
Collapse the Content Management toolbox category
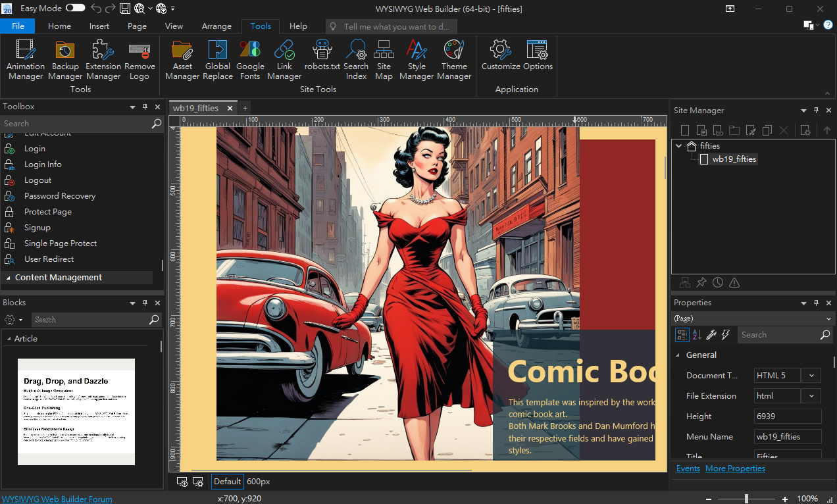tap(8, 278)
